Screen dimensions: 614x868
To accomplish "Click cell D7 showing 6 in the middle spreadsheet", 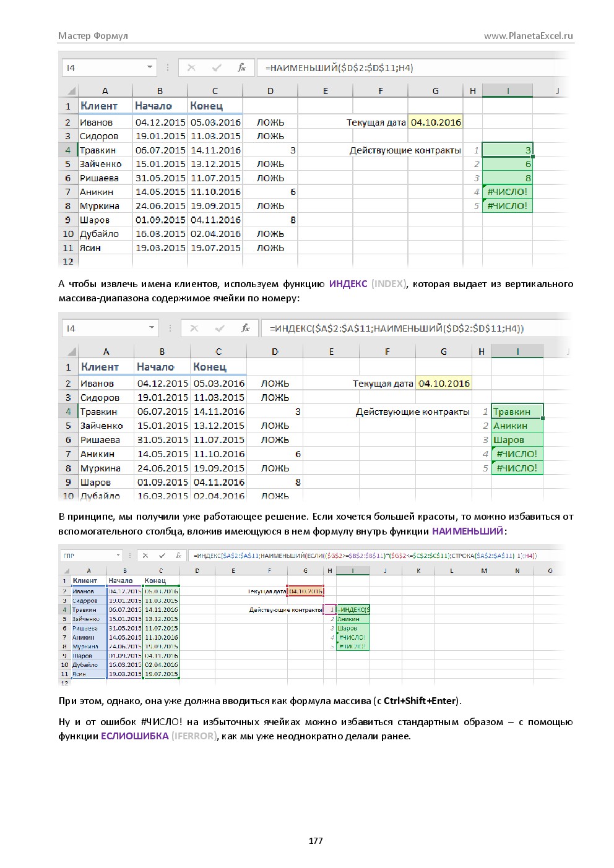I will [275, 454].
